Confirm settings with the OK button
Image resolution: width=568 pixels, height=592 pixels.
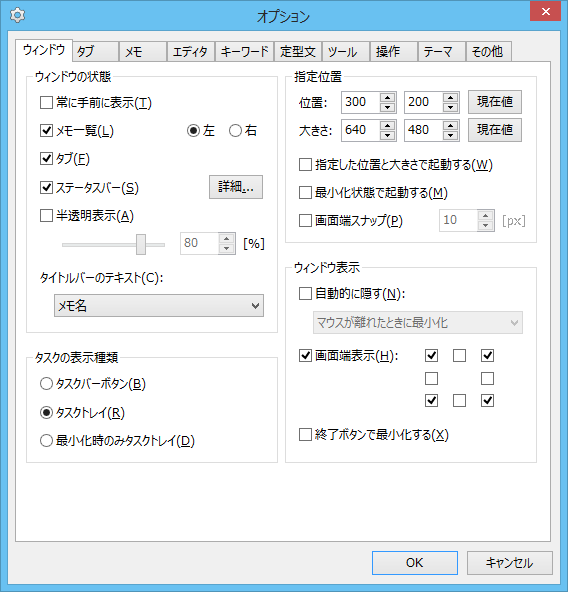click(x=415, y=563)
